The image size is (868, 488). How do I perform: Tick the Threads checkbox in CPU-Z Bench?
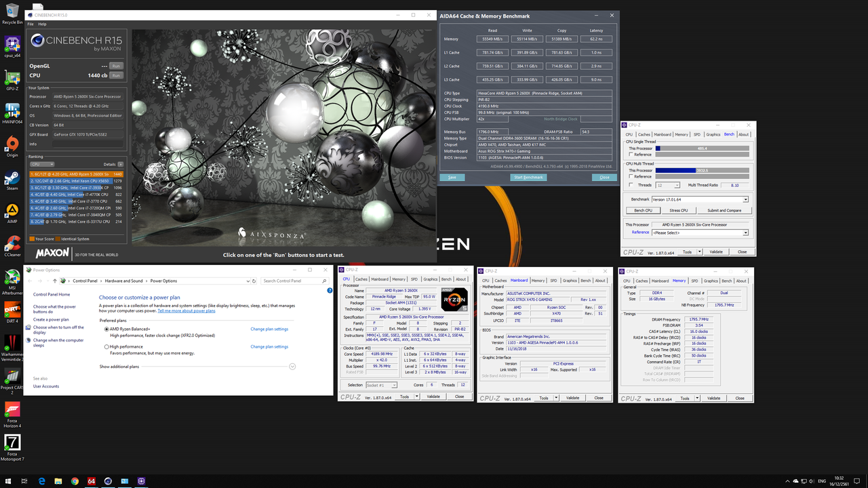(631, 185)
